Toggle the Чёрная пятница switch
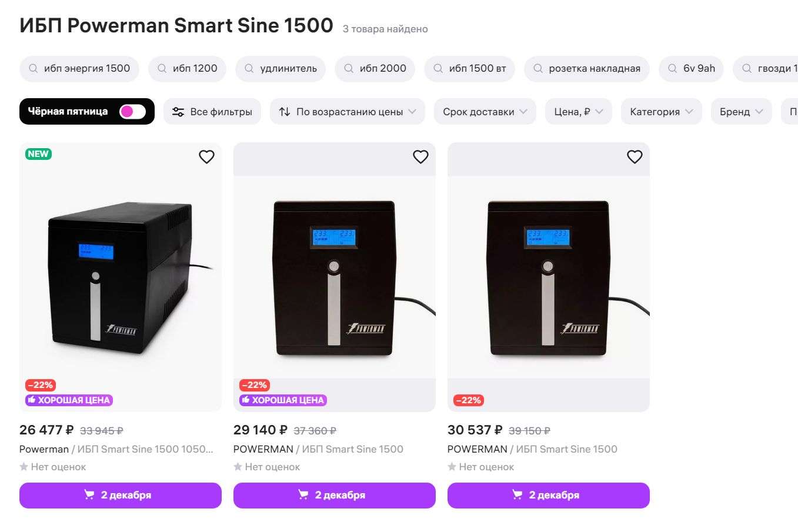The height and width of the screenshot is (532, 798). point(132,112)
